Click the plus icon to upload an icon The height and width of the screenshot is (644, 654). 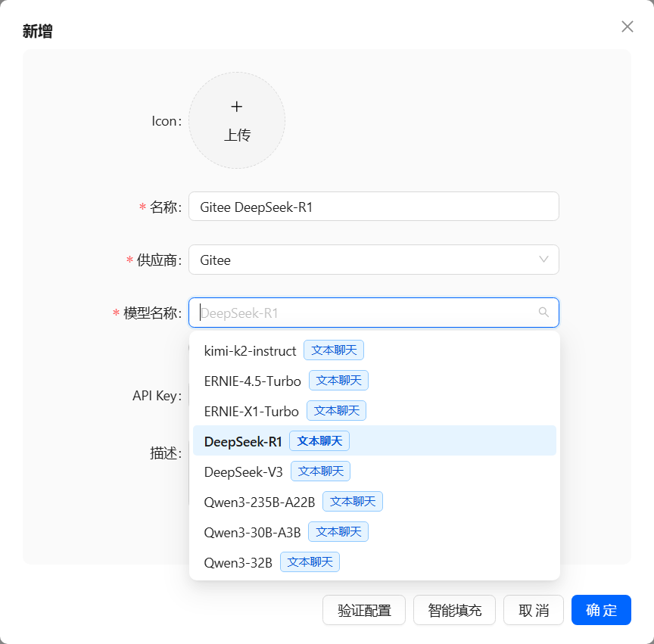pyautogui.click(x=236, y=107)
